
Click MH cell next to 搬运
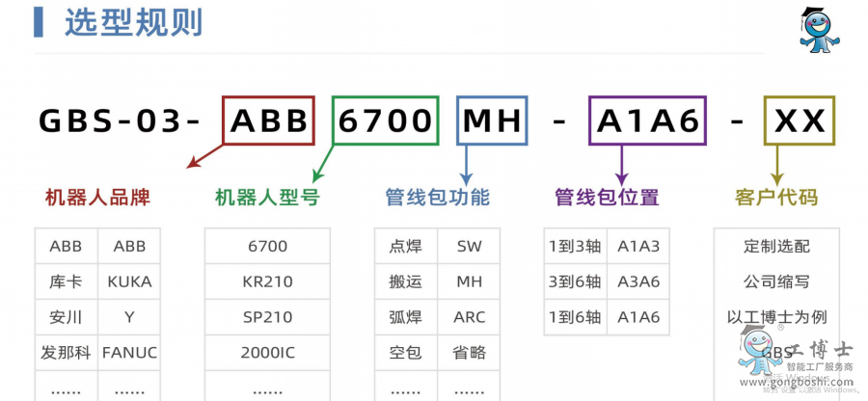point(470,281)
